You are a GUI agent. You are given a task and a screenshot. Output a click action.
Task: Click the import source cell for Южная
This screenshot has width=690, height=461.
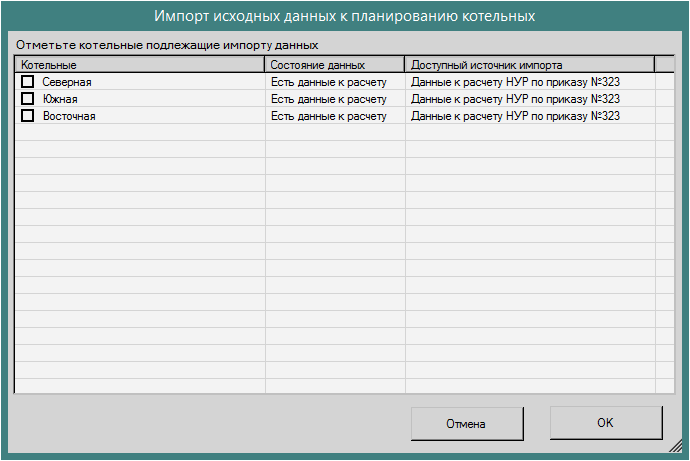coord(515,99)
